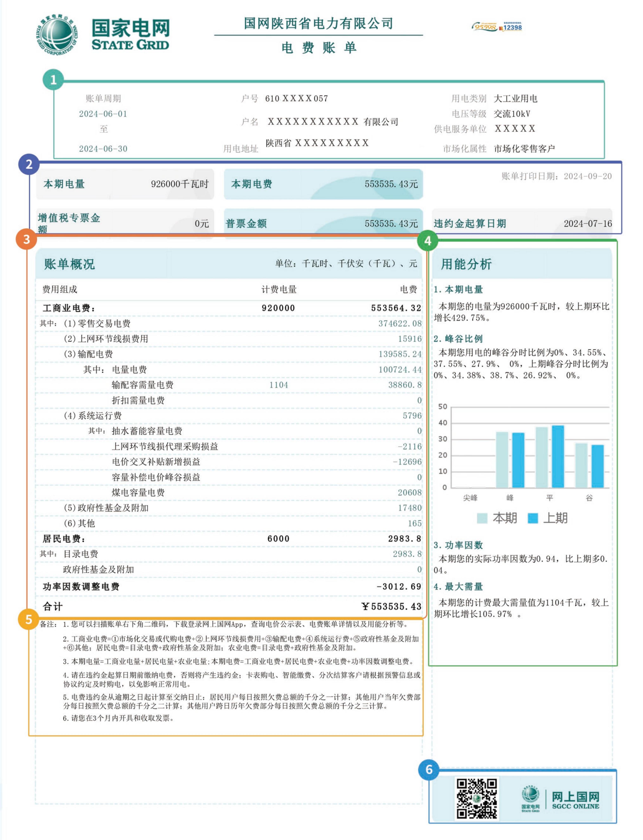Image resolution: width=643 pixels, height=840 pixels.
Task: Click the 1. 本期电量 analysis heading
Action: point(458,289)
